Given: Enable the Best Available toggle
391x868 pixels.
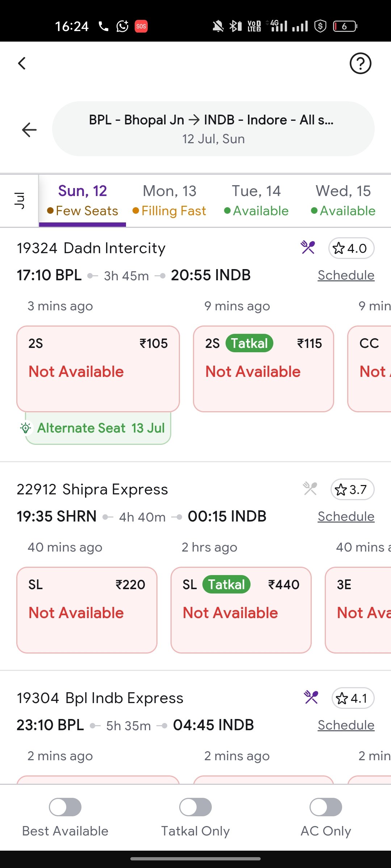Looking at the screenshot, I should tap(65, 807).
